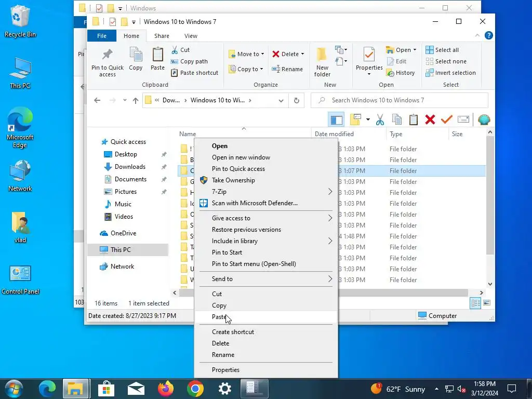This screenshot has height=399, width=532.
Task: Click Edit in the Open group
Action: click(x=396, y=61)
